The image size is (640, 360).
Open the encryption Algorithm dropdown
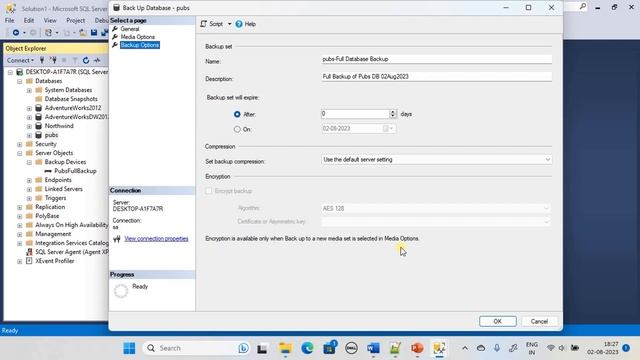pyautogui.click(x=436, y=209)
